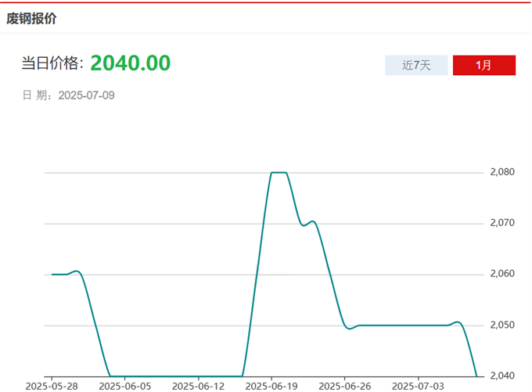
Task: Click the 2025-06-26 x-axis label
Action: [344, 386]
